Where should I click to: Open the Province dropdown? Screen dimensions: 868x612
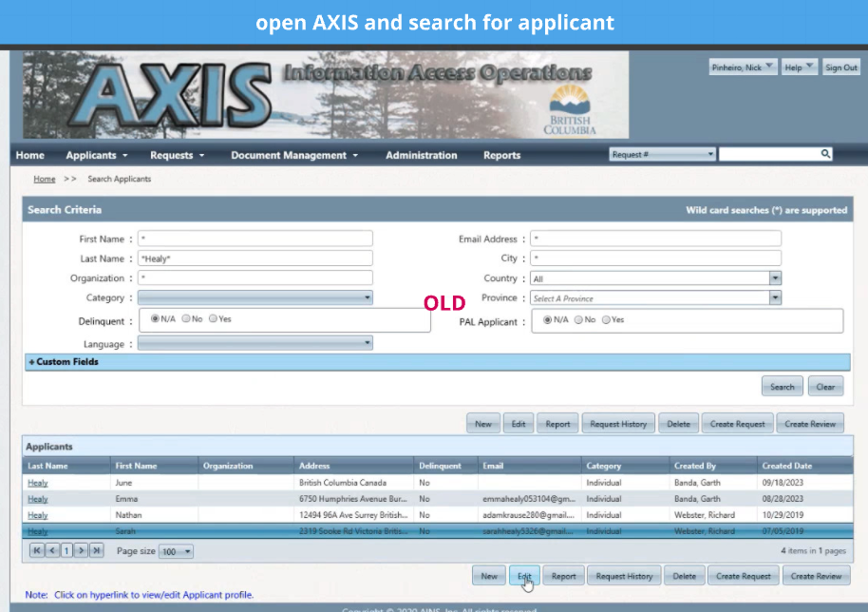coord(655,298)
